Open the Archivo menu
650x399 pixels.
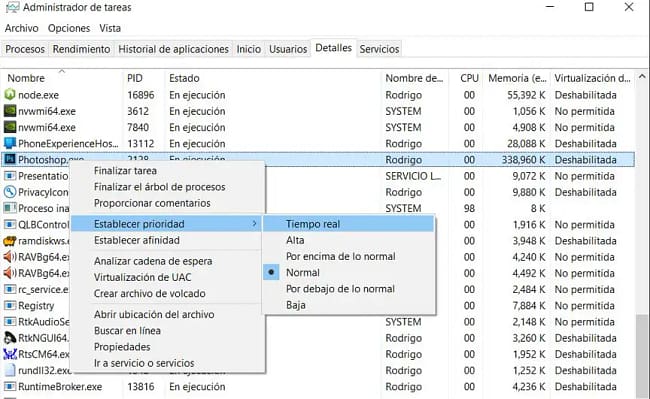click(22, 28)
